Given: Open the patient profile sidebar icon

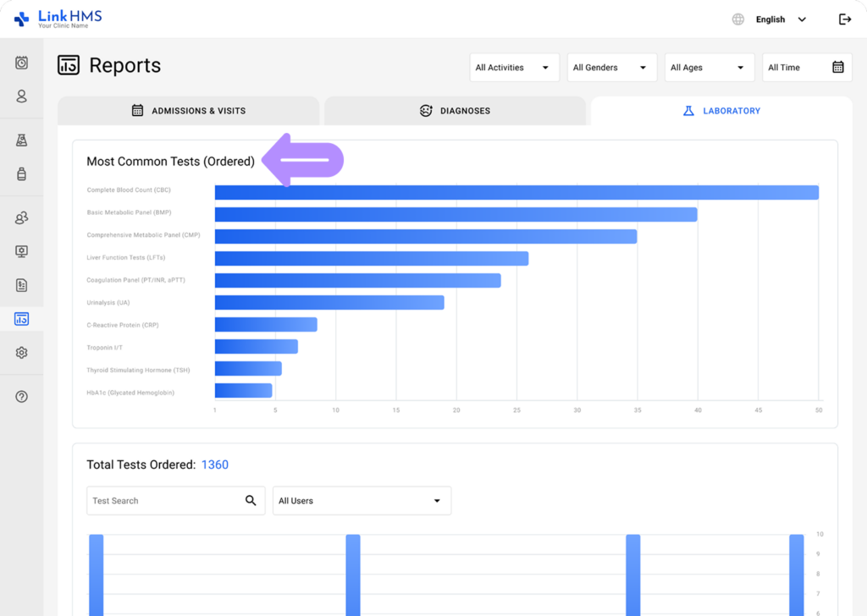Looking at the screenshot, I should (22, 96).
